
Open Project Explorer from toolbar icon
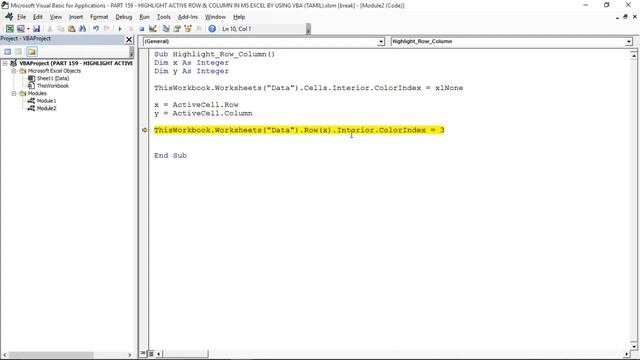[x=166, y=29]
